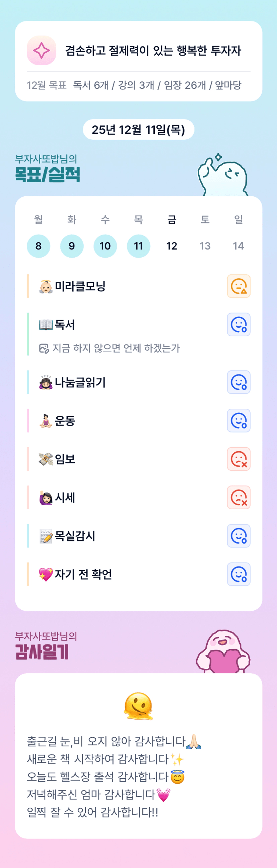Click the 임보 red sad face icon
Screen dimensions: 277x868
click(238, 459)
